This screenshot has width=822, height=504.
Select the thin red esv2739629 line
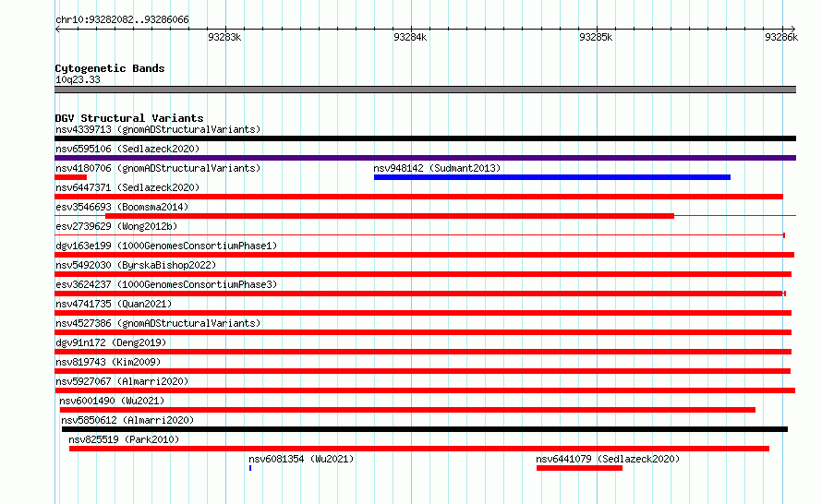point(419,235)
